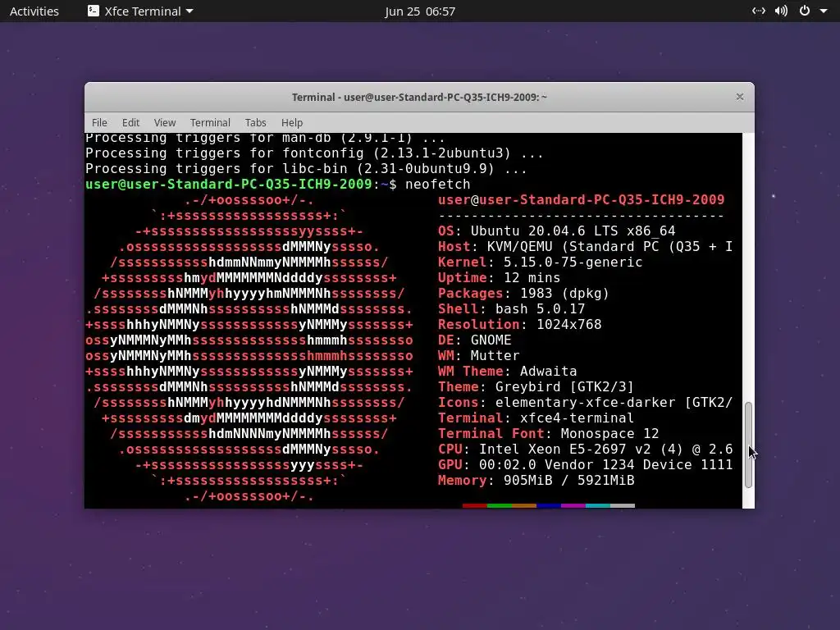Open the Edit menu

coord(130,123)
